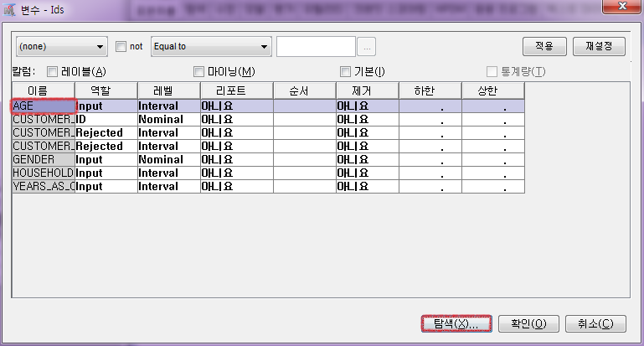
Task: Click the Nominal level cell for CUSTOMER_ ID row
Action: click(169, 120)
